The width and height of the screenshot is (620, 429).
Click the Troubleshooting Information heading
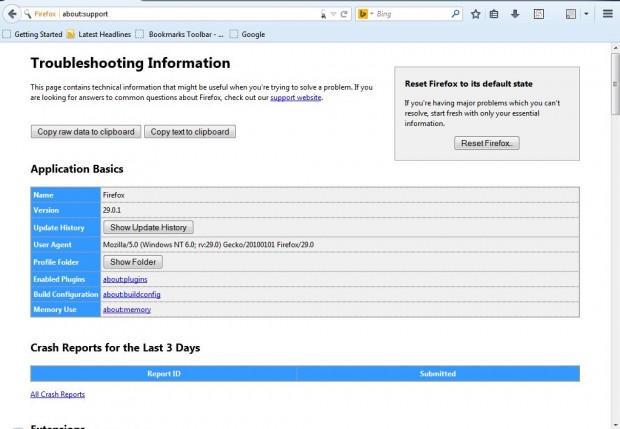pos(130,63)
